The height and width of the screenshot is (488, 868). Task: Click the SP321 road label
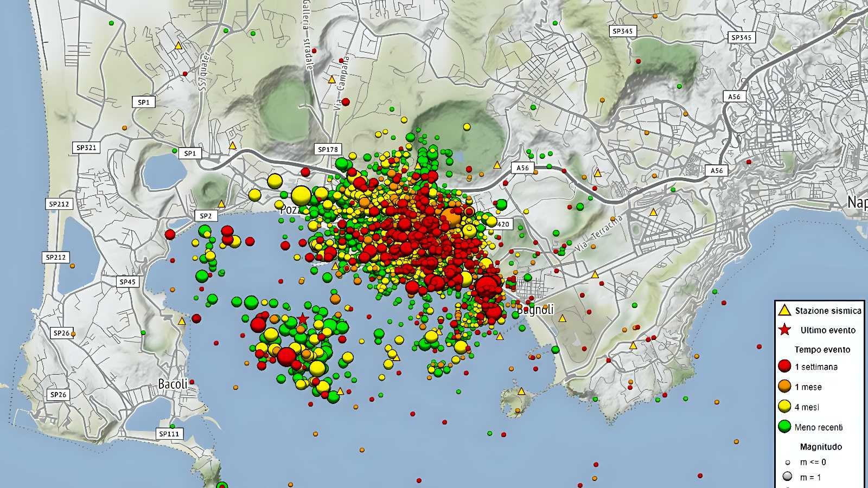[86, 147]
